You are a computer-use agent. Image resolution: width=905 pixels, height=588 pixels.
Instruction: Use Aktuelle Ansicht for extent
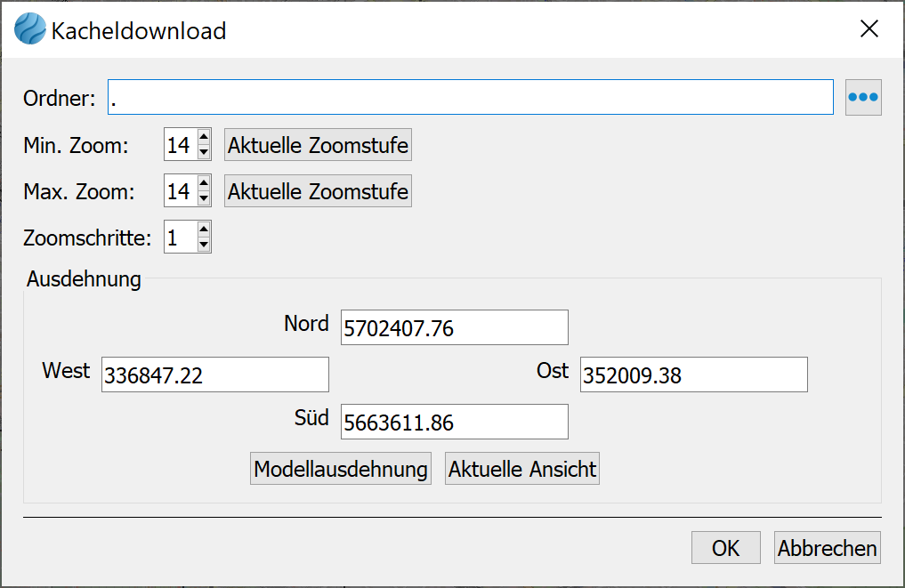[x=522, y=469]
